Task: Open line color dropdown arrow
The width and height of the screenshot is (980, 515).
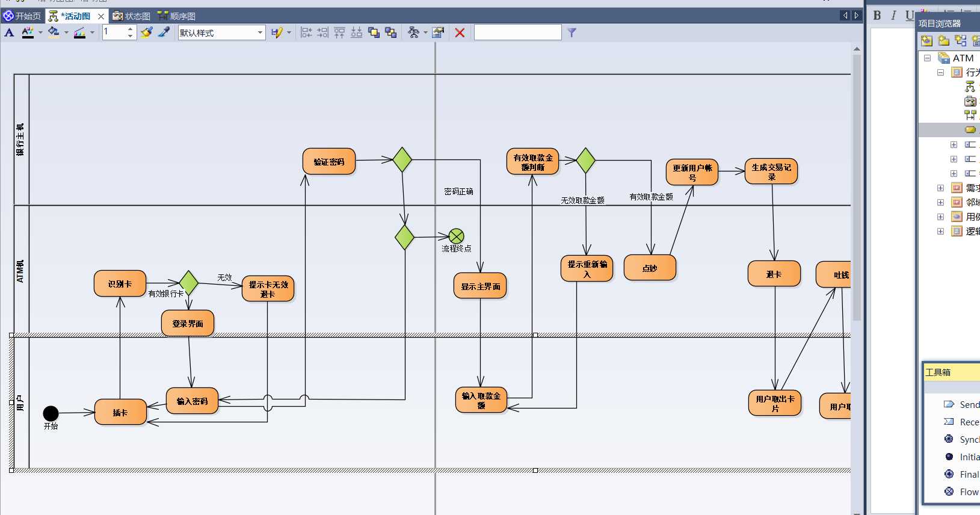Action: point(91,32)
